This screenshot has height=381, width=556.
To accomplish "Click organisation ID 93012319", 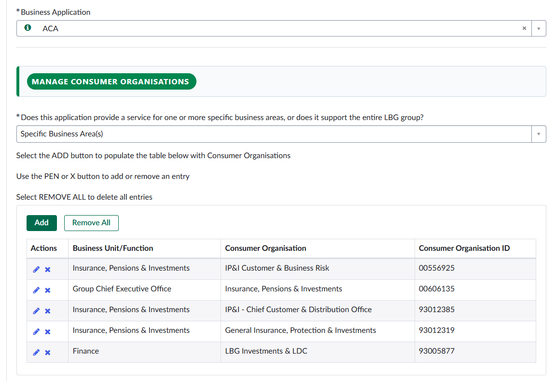I will [437, 330].
